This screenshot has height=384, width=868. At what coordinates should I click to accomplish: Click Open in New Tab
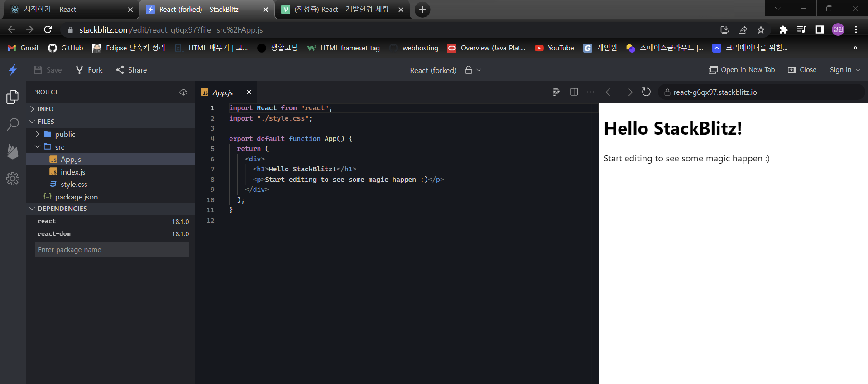pyautogui.click(x=742, y=70)
